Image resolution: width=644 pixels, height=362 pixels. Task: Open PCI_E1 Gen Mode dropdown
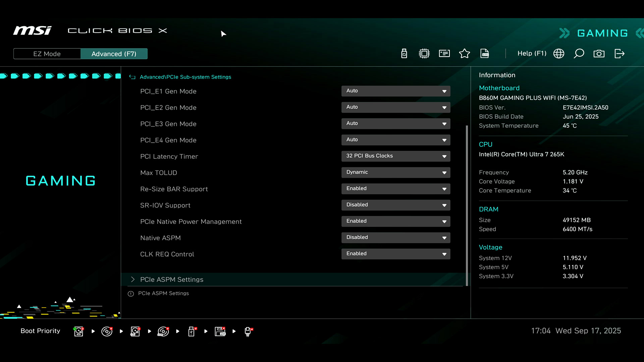(396, 91)
